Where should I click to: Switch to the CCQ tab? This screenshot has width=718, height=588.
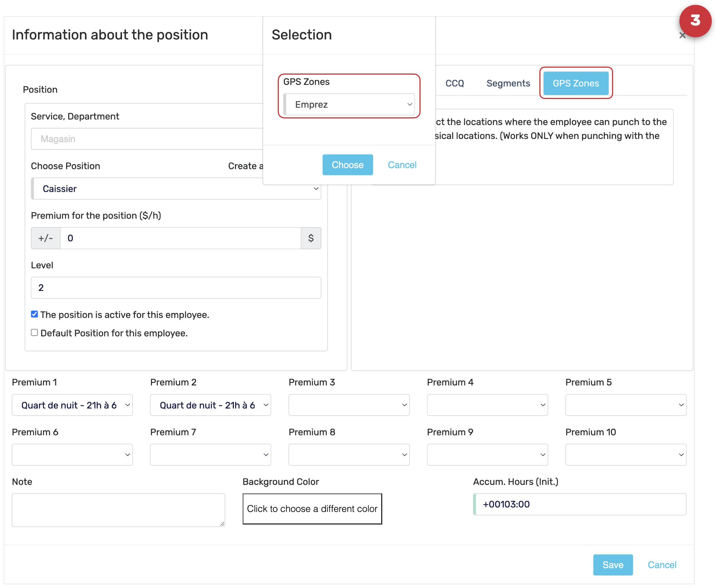[x=454, y=83]
